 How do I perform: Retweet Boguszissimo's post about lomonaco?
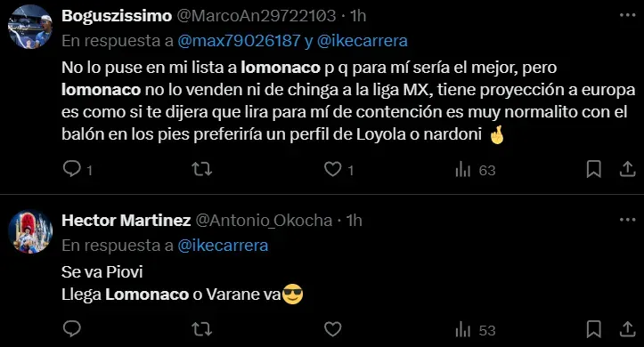click(202, 169)
